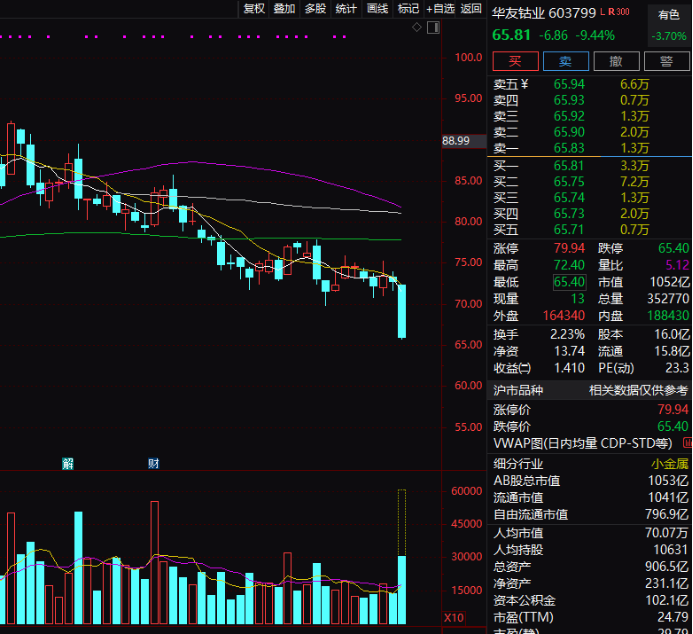Select the 卖五 price 65.94
Viewport: 693px width, 634px height.
569,84
